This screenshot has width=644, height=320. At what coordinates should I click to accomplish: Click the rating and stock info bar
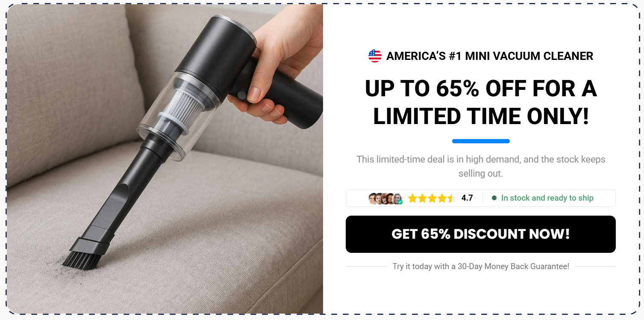(x=481, y=198)
